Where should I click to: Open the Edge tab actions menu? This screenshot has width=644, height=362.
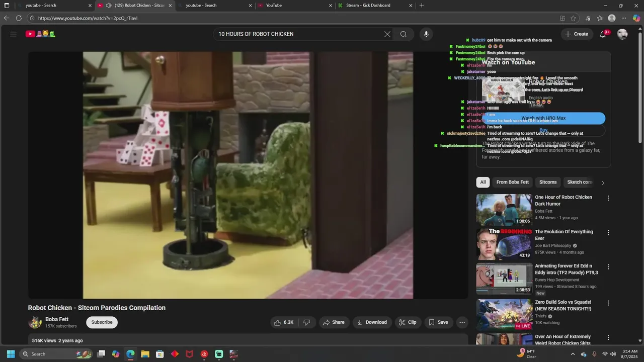pos(7,6)
